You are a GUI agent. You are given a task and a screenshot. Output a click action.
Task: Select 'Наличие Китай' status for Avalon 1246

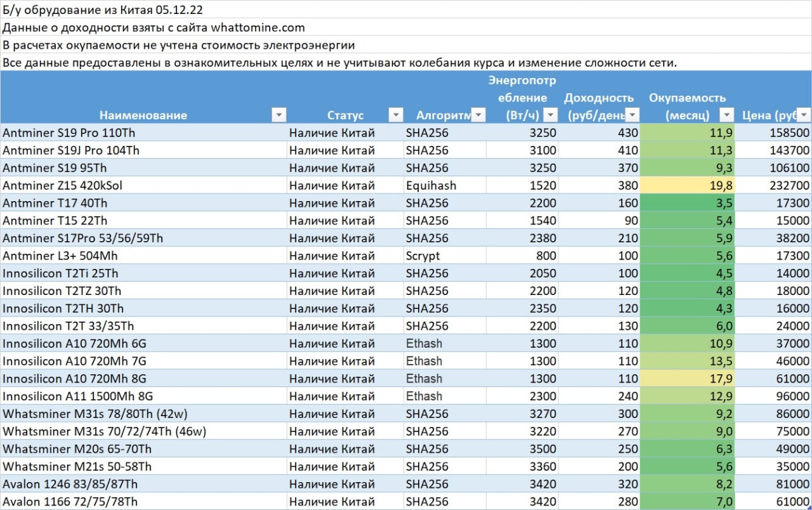click(x=345, y=484)
